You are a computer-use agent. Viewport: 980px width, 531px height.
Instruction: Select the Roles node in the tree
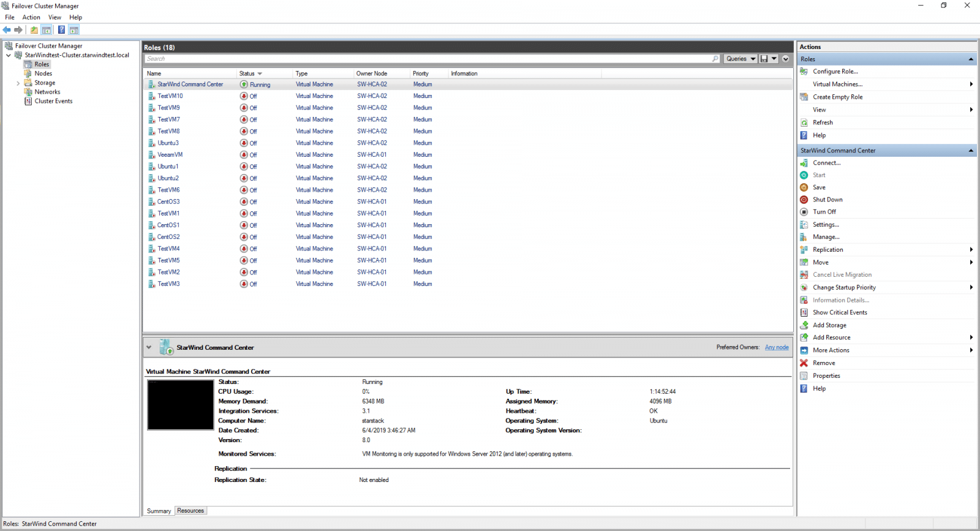click(x=42, y=64)
